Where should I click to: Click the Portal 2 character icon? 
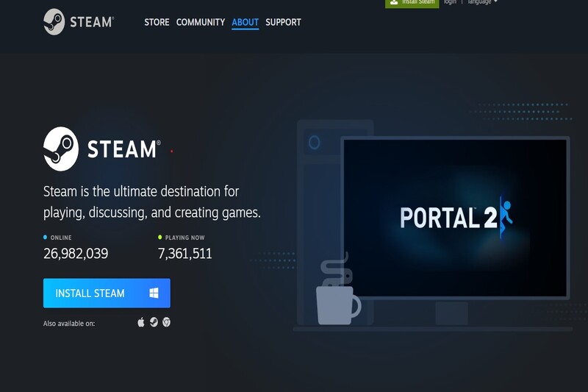(x=506, y=216)
